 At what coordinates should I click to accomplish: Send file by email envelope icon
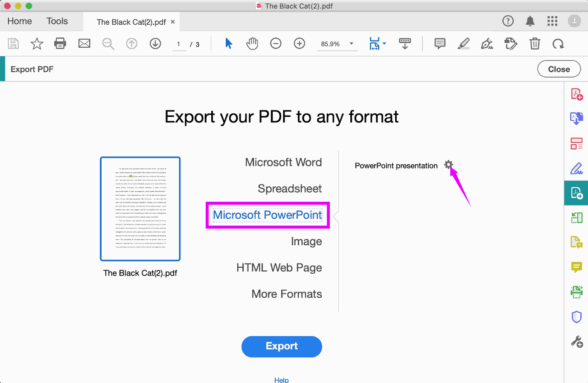84,44
